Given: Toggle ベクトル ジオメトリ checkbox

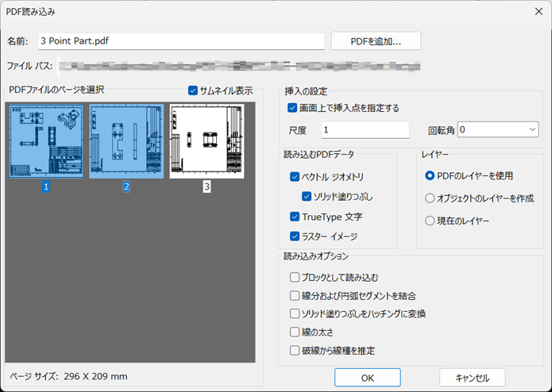Looking at the screenshot, I should [x=295, y=177].
